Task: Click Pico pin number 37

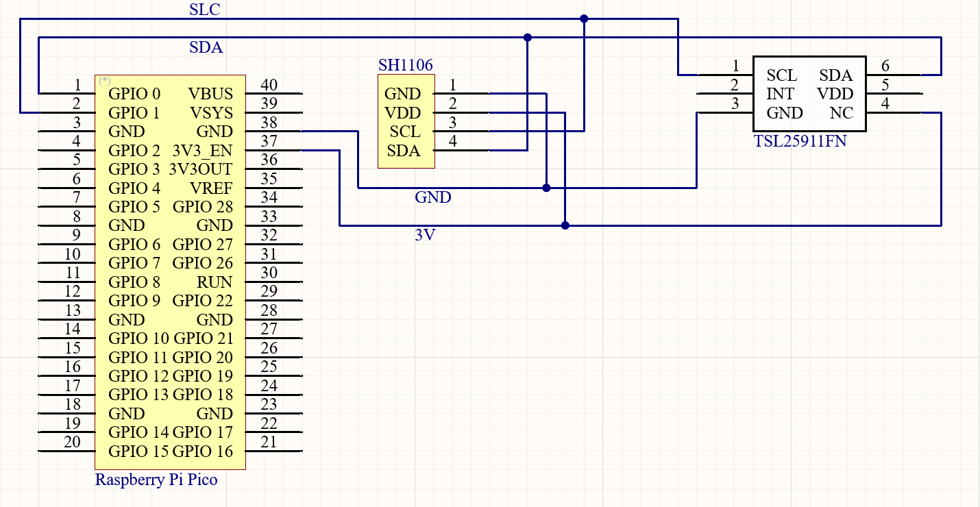Action: coord(269,141)
